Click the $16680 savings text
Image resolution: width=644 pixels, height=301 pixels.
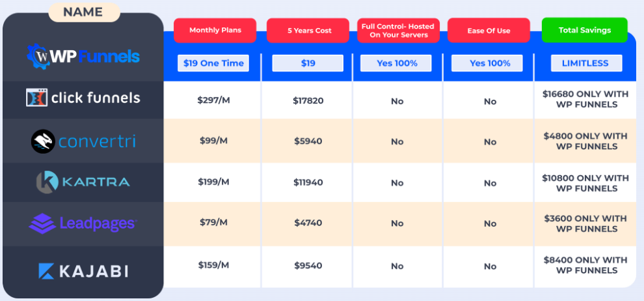click(585, 99)
